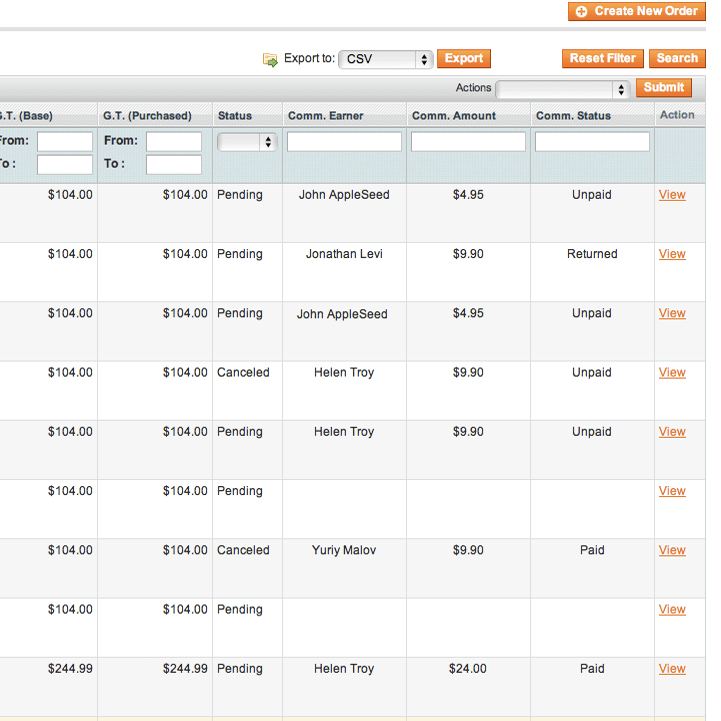Submit the selected action
This screenshot has height=721, width=721.
(663, 88)
